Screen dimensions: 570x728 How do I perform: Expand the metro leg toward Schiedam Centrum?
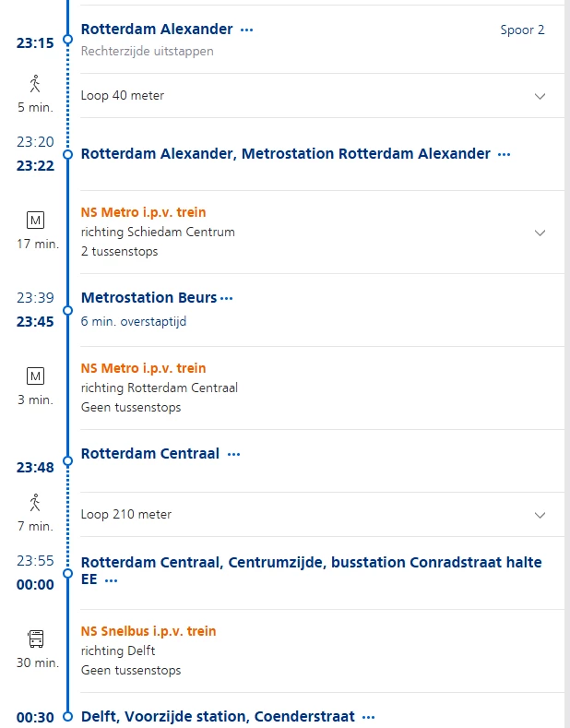pyautogui.click(x=540, y=233)
